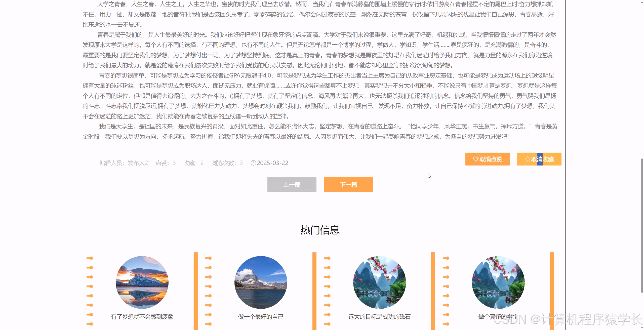This screenshot has width=644, height=330.
Task: Click the 取消收藏 unfavorite button
Action: [x=539, y=159]
